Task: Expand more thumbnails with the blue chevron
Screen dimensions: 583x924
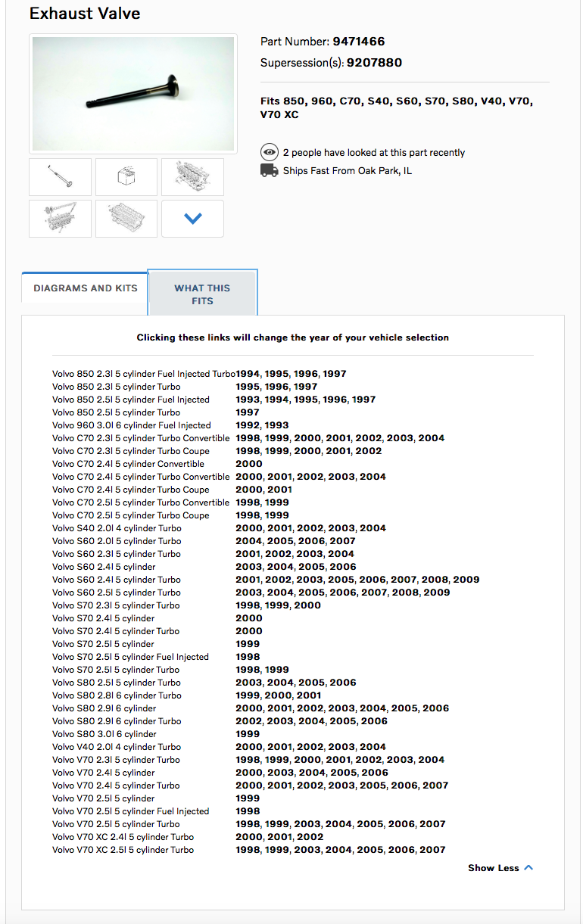Action: point(192,219)
